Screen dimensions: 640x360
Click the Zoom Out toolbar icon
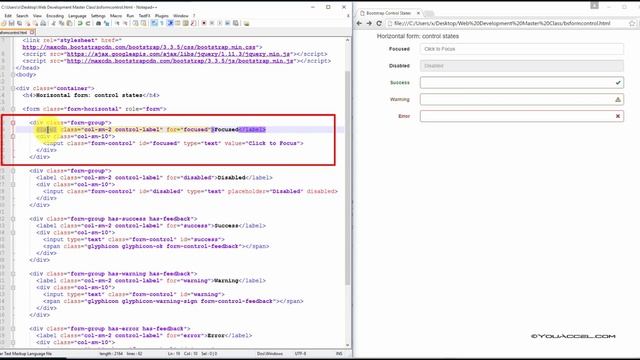click(125, 23)
